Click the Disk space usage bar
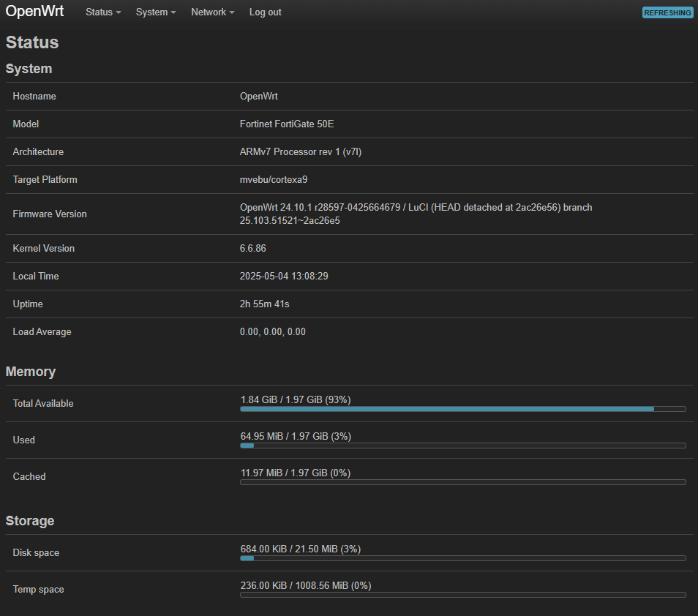This screenshot has height=616, width=698. click(x=462, y=558)
